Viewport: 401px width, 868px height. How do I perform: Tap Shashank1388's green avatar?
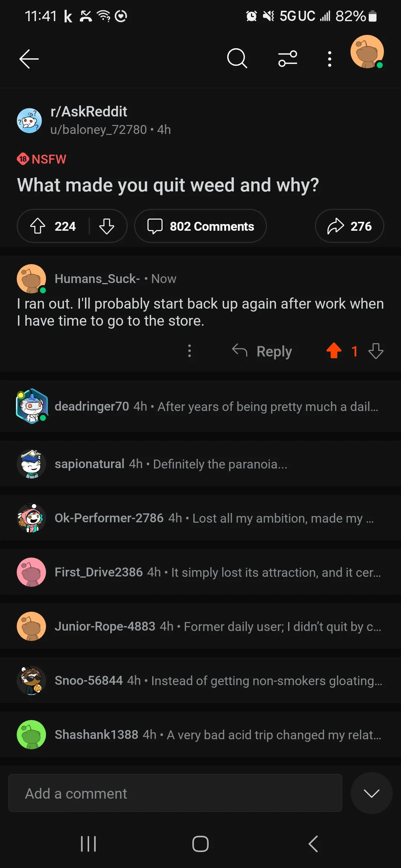tap(31, 734)
